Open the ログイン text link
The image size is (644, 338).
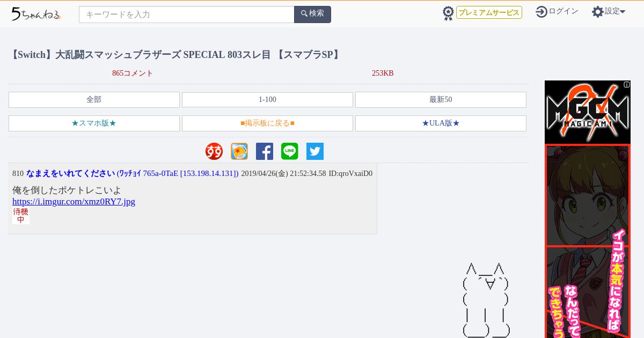click(563, 11)
